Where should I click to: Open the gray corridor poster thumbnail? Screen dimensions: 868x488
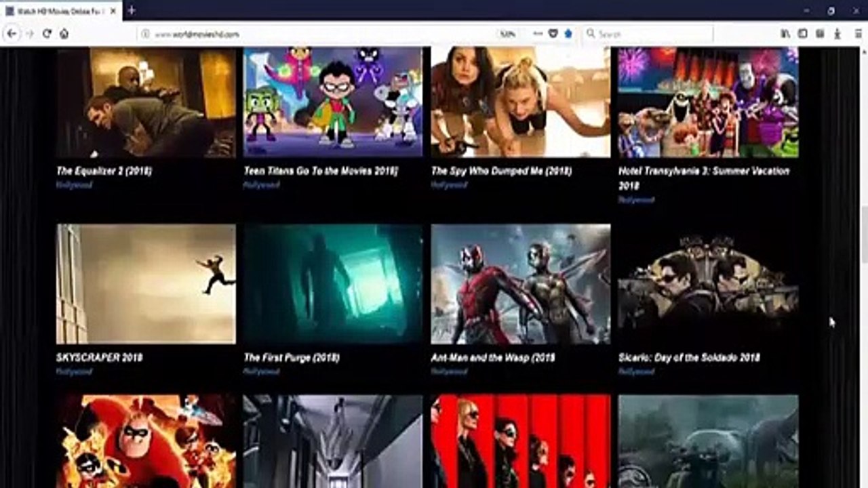tap(333, 442)
